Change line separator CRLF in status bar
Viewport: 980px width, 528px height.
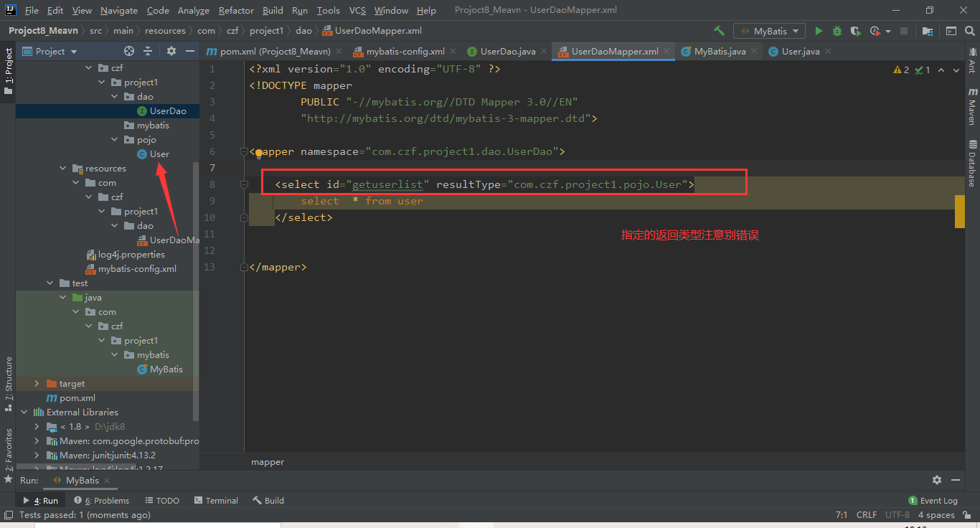coord(867,515)
